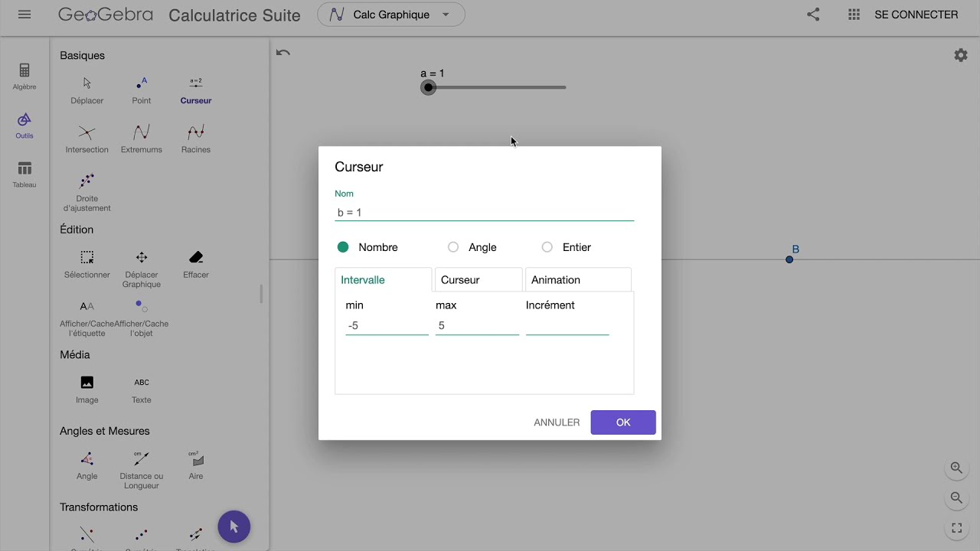Click the Basiques section heading
The height and width of the screenshot is (551, 980).
[x=83, y=55]
